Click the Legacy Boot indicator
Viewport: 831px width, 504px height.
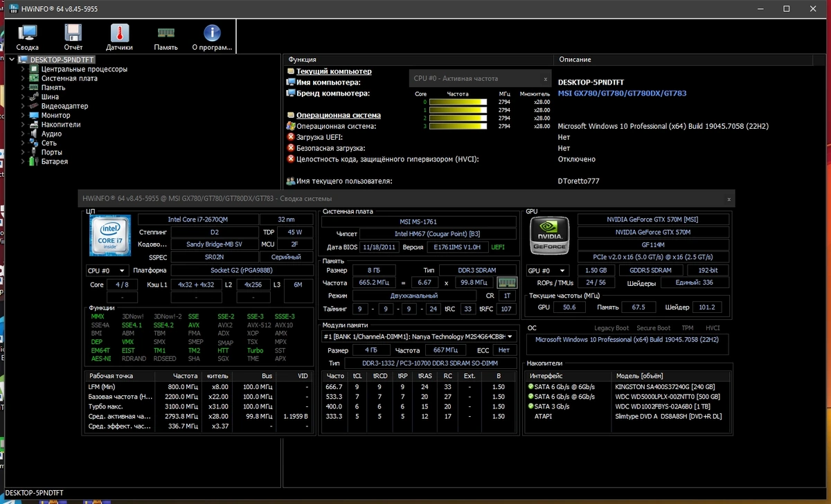[x=611, y=328]
